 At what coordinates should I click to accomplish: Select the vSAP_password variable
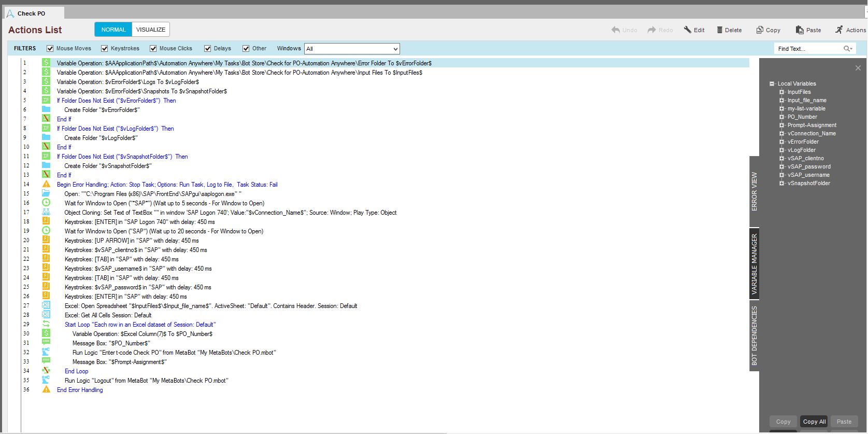[x=809, y=167]
